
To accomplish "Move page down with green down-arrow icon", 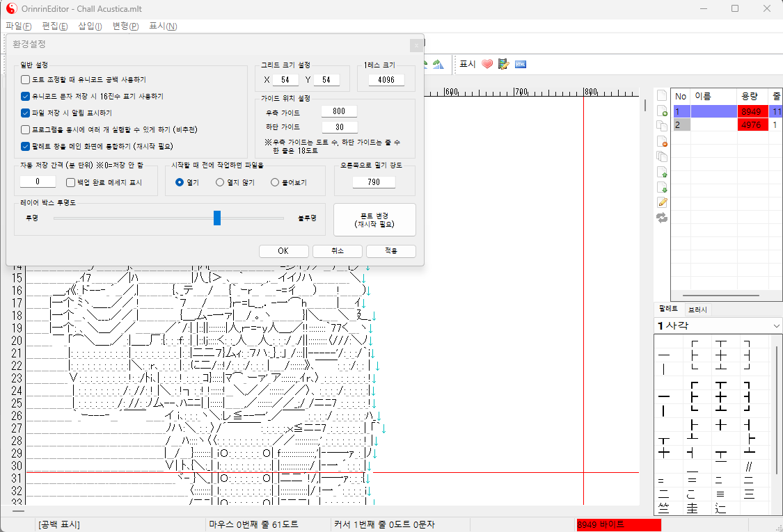I will (x=662, y=187).
